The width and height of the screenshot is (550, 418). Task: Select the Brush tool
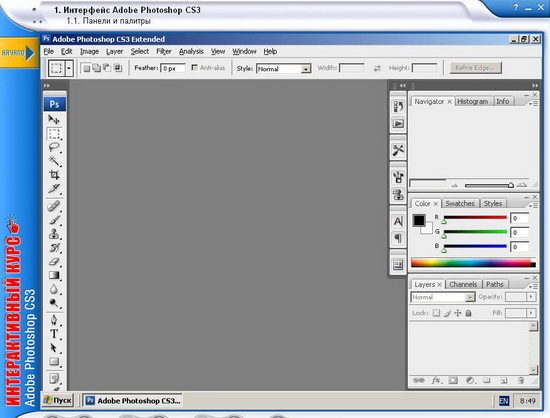tap(54, 220)
